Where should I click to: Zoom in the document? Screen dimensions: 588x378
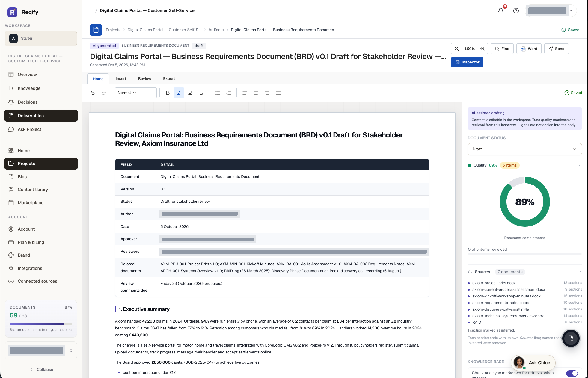coord(483,49)
